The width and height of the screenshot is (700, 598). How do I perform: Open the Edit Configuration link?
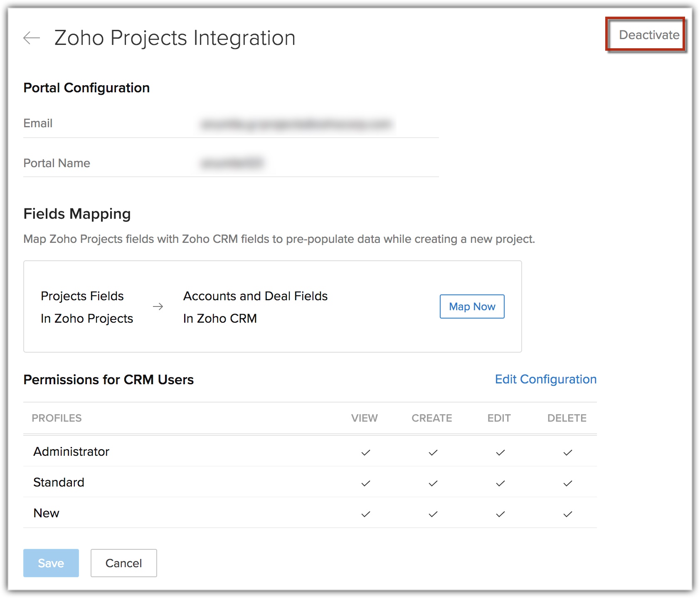[545, 379]
